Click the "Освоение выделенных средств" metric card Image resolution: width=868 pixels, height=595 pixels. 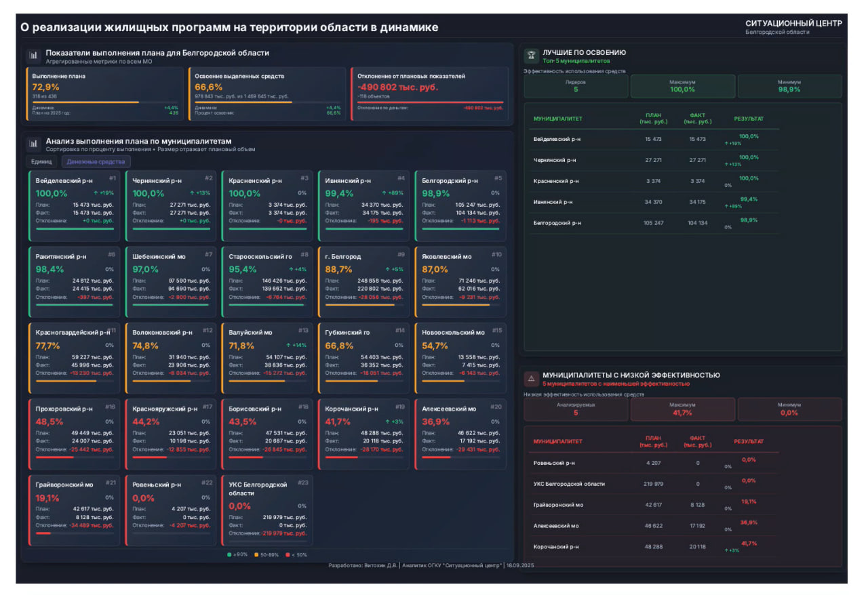[267, 94]
